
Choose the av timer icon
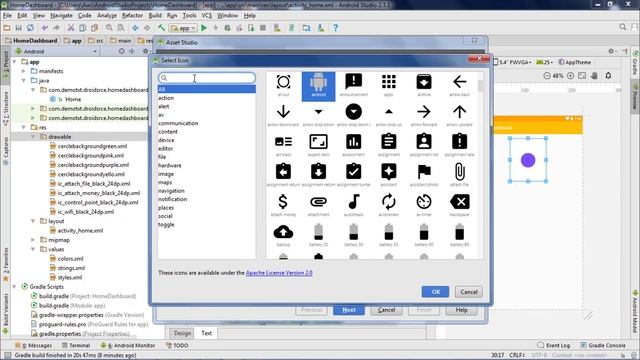pyautogui.click(x=424, y=205)
